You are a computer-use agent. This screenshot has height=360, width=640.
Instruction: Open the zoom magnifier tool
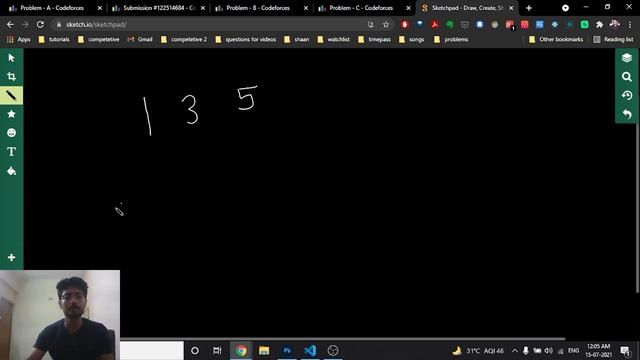(x=627, y=77)
